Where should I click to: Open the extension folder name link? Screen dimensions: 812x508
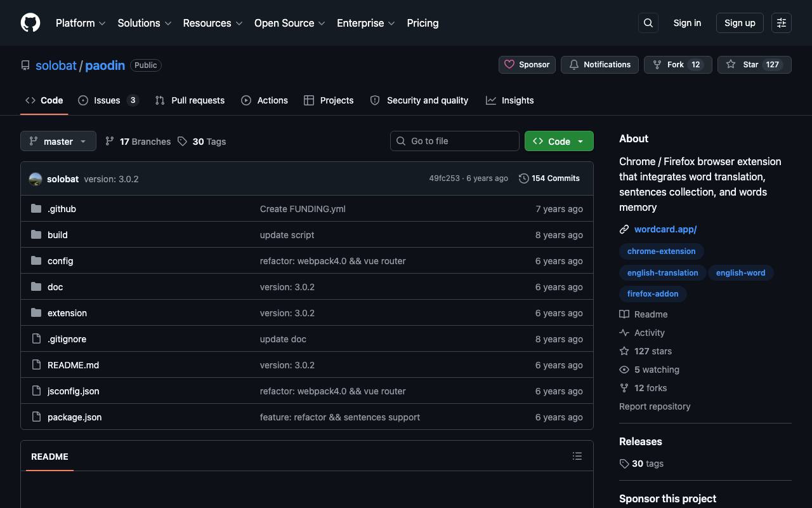point(67,313)
